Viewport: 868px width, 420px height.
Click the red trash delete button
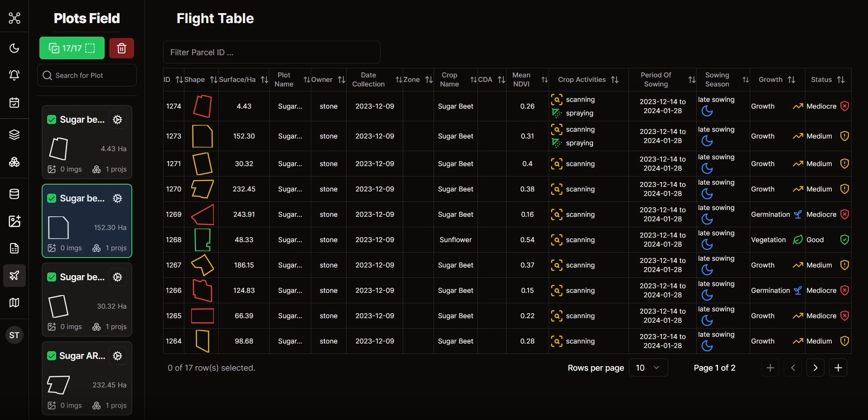click(121, 48)
